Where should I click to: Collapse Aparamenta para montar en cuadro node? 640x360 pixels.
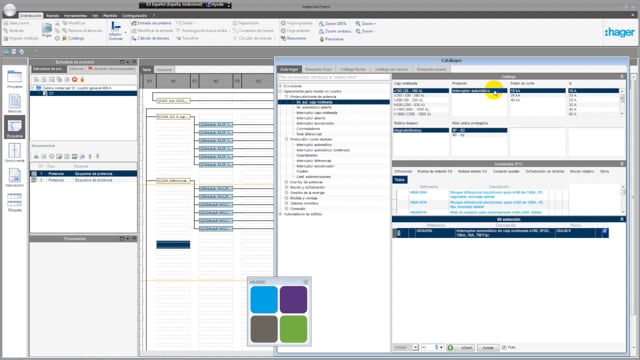pos(280,91)
